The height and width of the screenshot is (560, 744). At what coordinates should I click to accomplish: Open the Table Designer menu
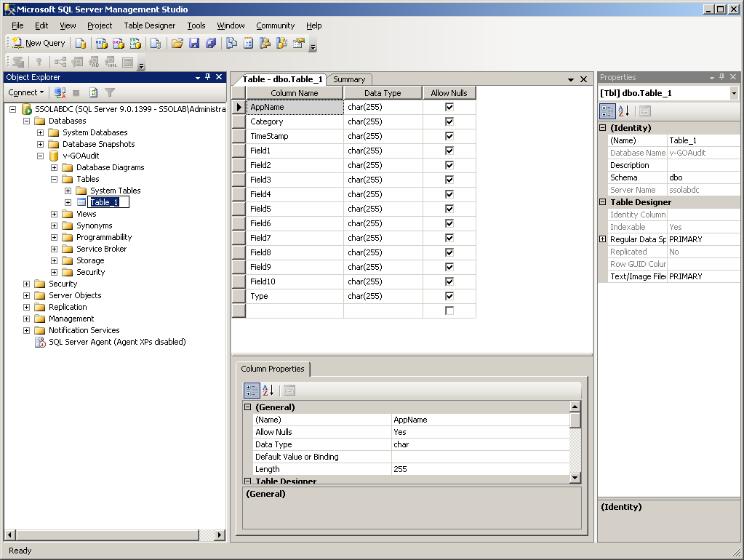tap(150, 25)
